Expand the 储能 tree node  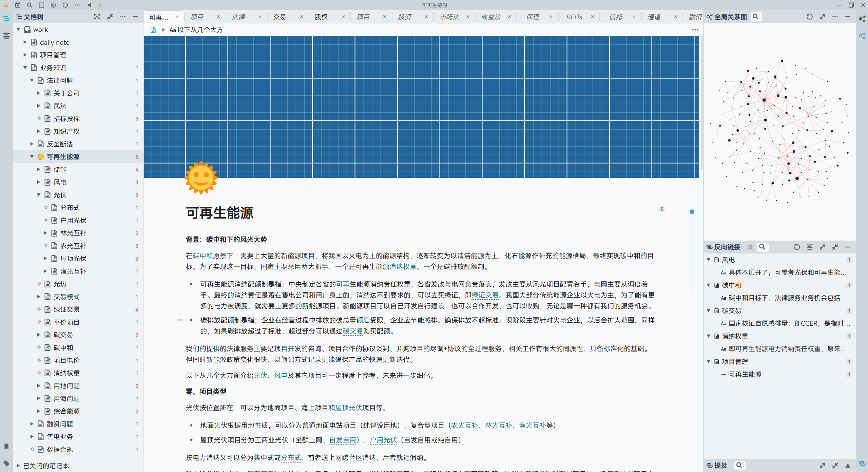38,169
